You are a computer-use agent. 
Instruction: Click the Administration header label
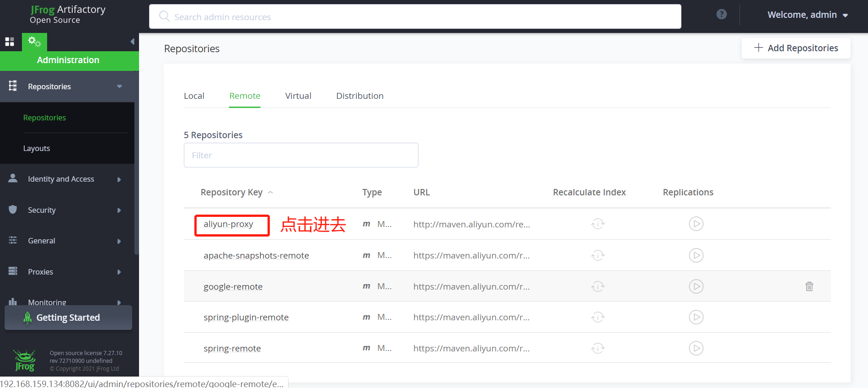(68, 60)
